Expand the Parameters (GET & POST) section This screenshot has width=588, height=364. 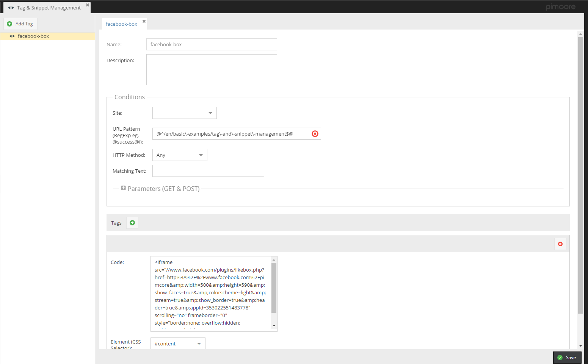click(123, 188)
